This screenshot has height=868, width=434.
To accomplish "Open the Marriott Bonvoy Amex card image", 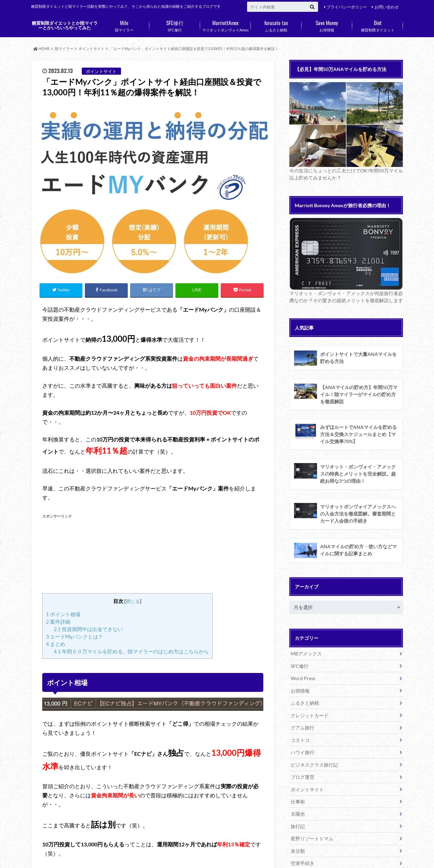I will tap(346, 254).
